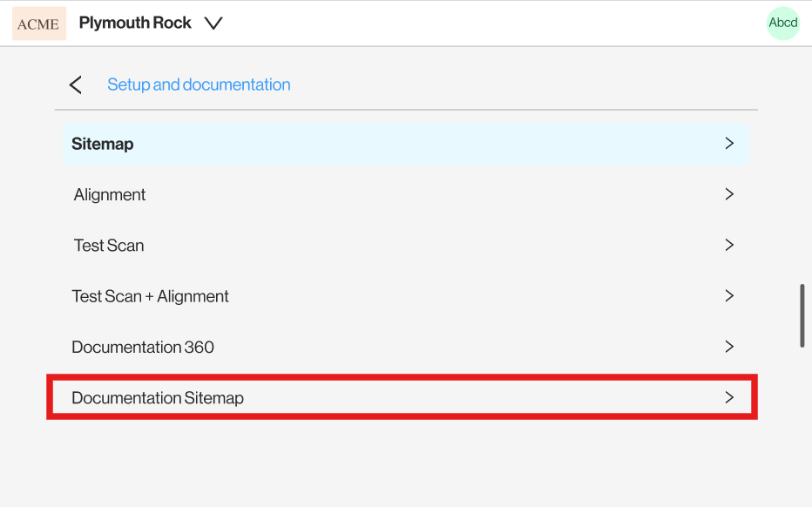
Task: Click the highlighted Sitemap row background
Action: [x=407, y=144]
